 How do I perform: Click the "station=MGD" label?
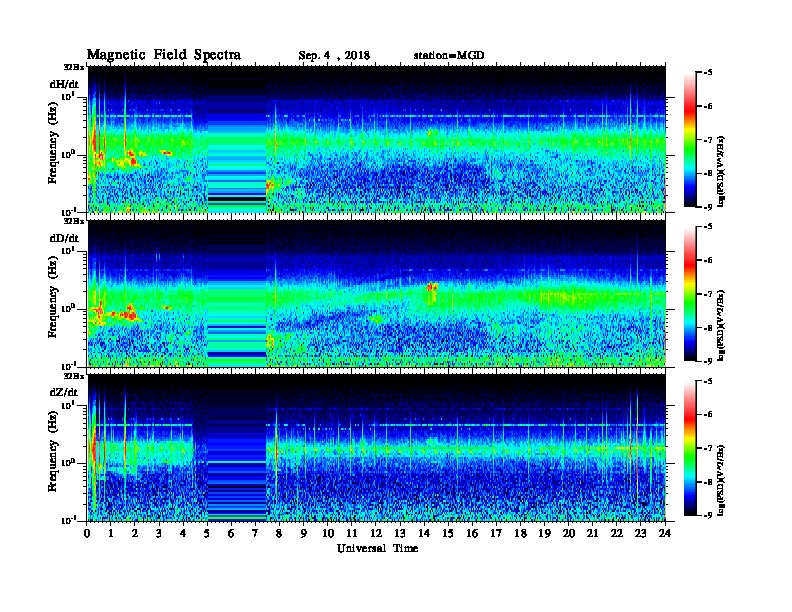coord(449,55)
